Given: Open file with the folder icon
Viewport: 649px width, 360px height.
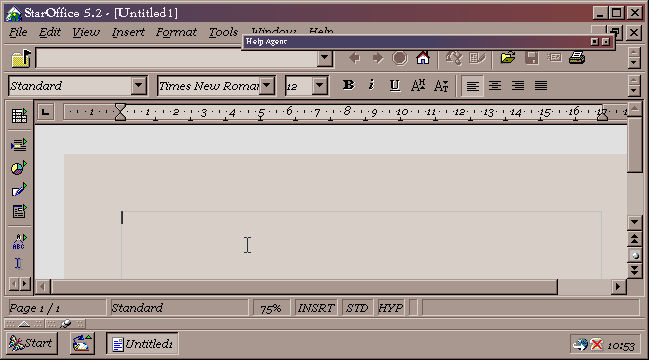Looking at the screenshot, I should click(508, 58).
